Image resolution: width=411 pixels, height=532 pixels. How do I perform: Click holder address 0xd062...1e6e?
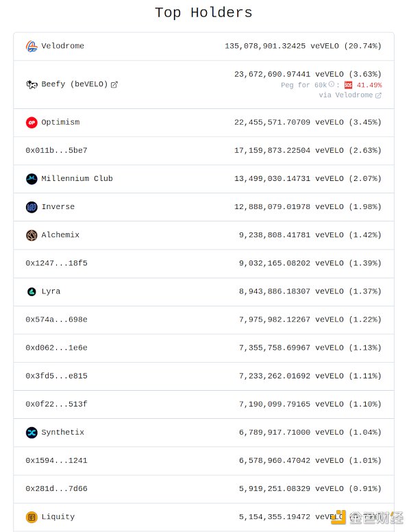point(56,348)
